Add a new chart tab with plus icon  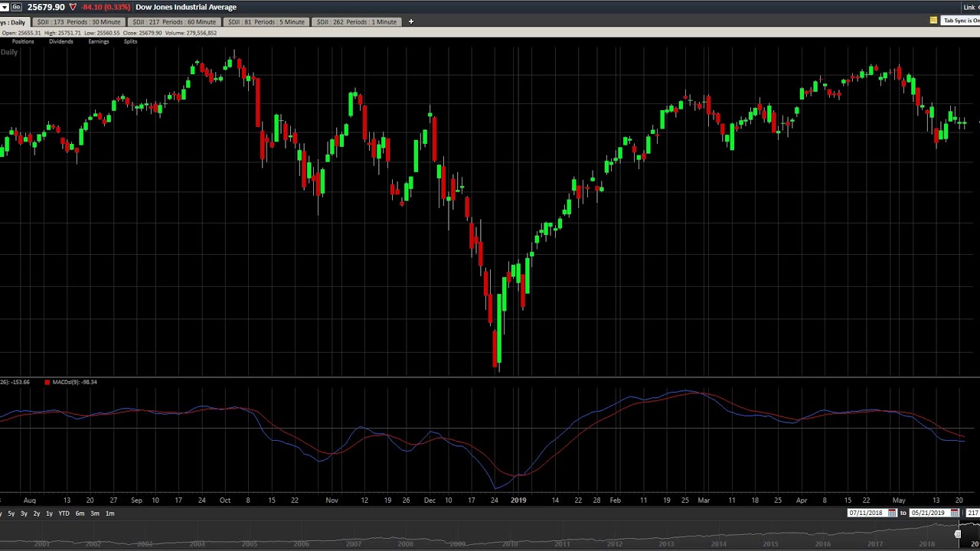click(x=410, y=22)
